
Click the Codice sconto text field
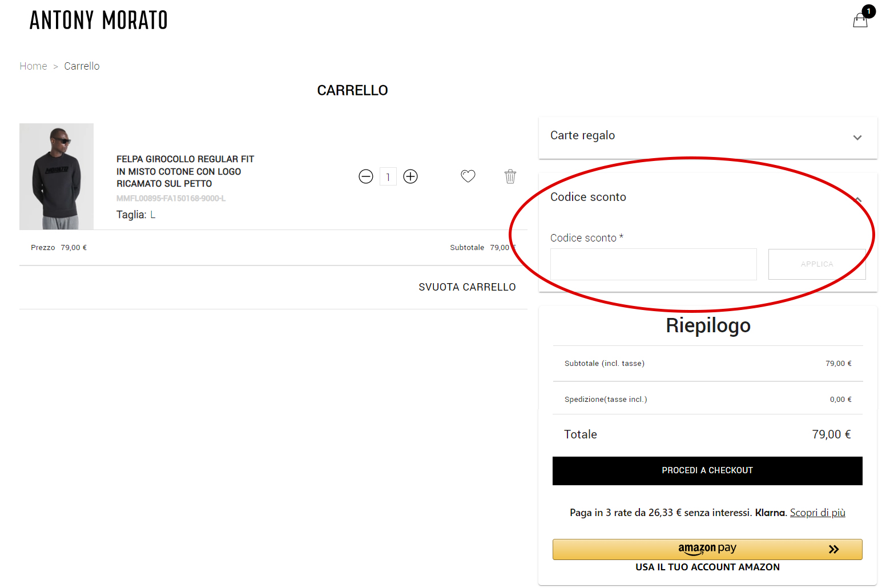click(x=653, y=264)
